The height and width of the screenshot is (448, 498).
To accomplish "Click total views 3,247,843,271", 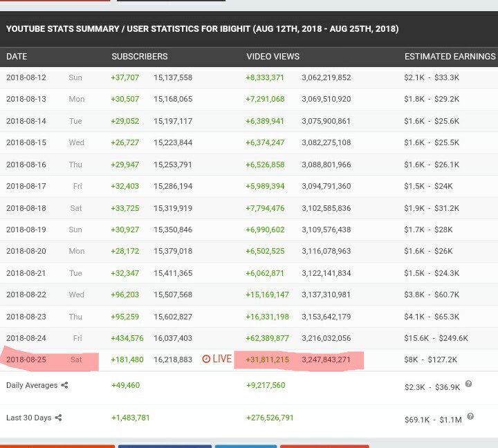I will click(x=326, y=360).
